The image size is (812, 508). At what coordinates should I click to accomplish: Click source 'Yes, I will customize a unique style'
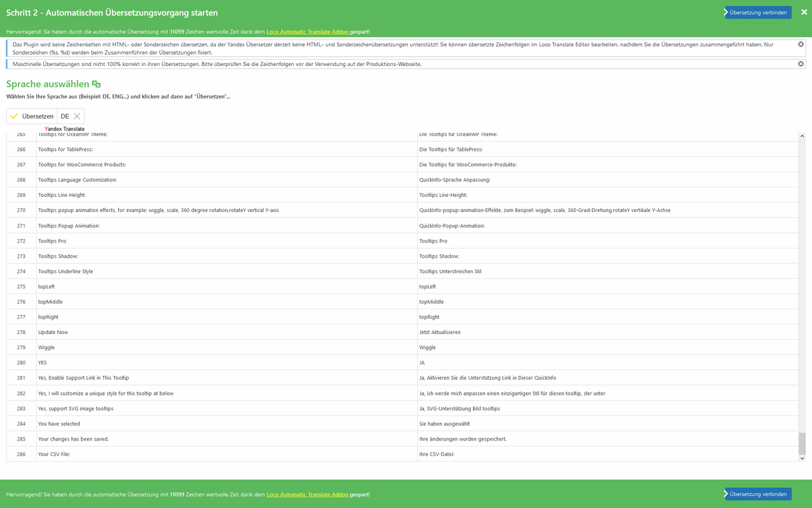[x=105, y=393]
